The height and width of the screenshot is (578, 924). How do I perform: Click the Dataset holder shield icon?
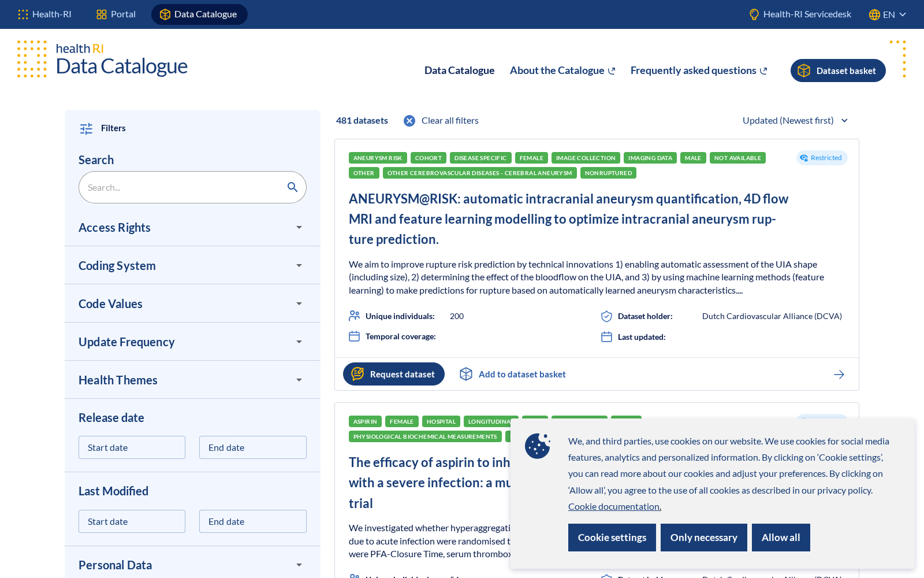606,316
